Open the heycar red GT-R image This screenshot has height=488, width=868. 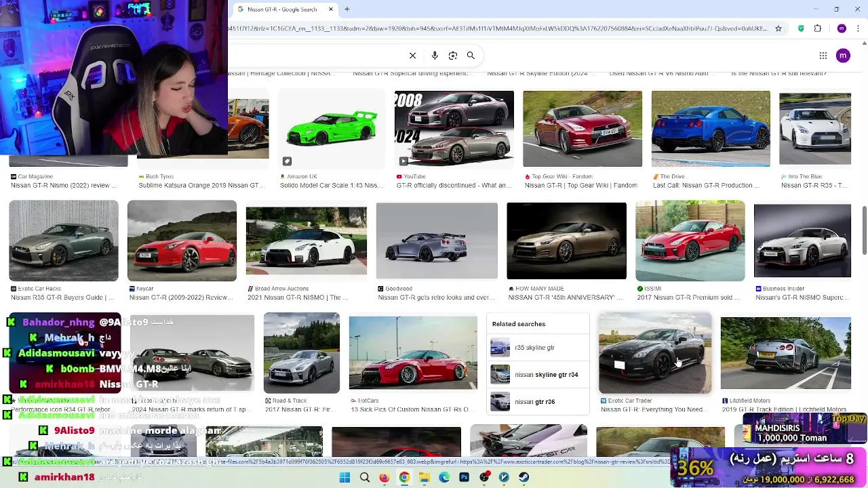[x=182, y=241]
